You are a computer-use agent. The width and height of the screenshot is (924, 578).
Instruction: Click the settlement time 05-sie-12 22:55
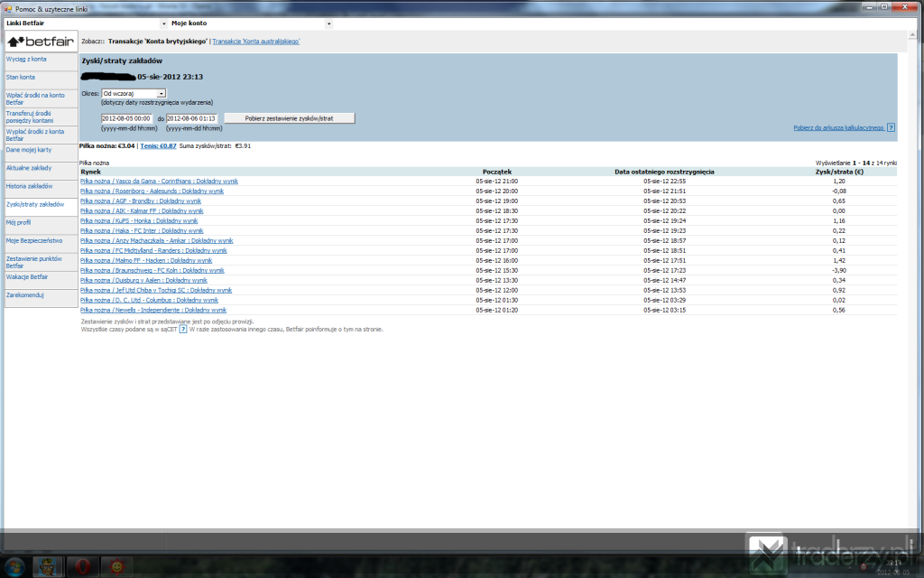pyautogui.click(x=665, y=181)
